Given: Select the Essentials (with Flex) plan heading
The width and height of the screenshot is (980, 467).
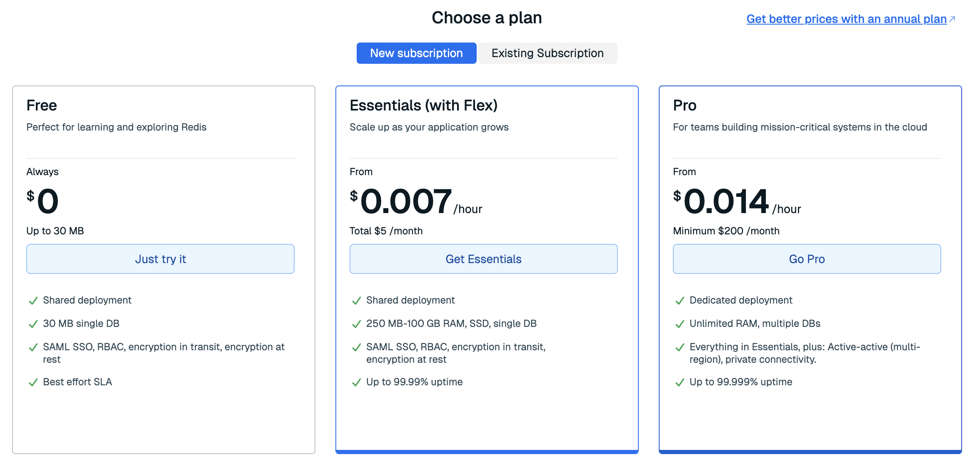Looking at the screenshot, I should tap(423, 105).
